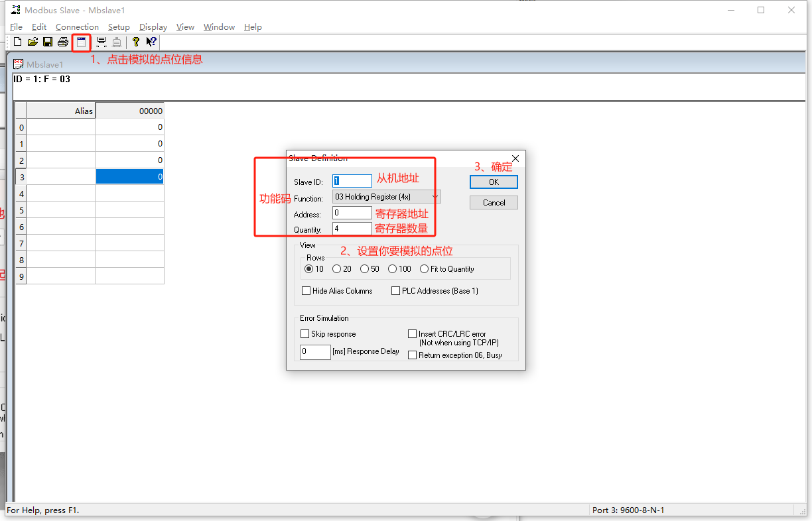Save using the floppy disk icon
This screenshot has width=812, height=521.
pos(48,42)
